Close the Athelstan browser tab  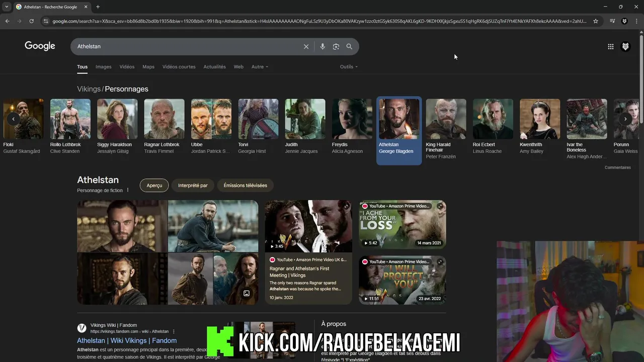coord(86,7)
